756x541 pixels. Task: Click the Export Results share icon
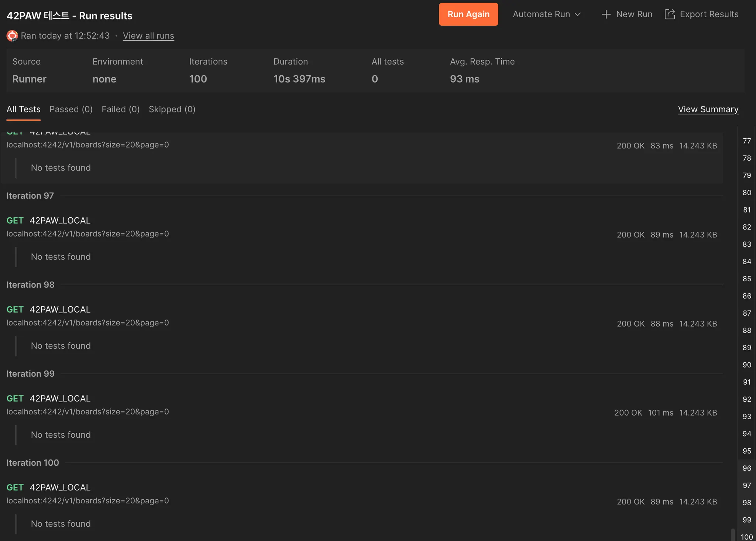[670, 14]
